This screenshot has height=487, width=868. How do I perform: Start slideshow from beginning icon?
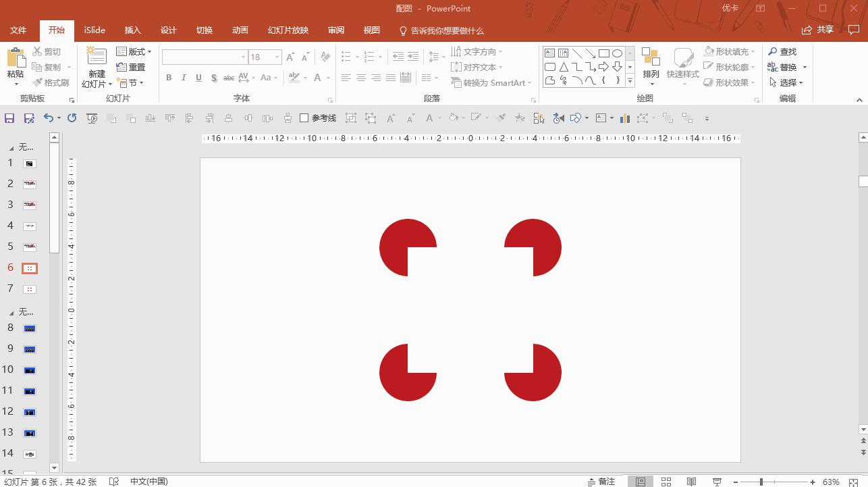92,118
